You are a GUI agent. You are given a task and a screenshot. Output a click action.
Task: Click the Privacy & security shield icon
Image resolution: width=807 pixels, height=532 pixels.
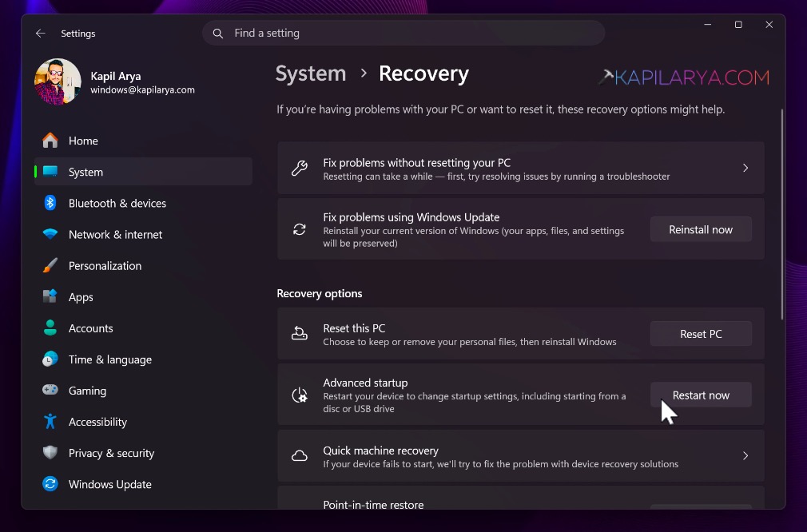coord(50,453)
